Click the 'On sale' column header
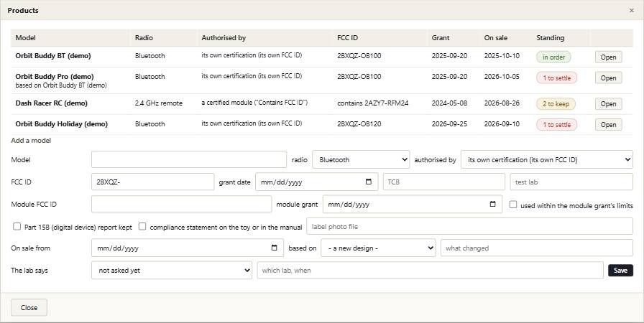644x323 pixels. pos(495,38)
